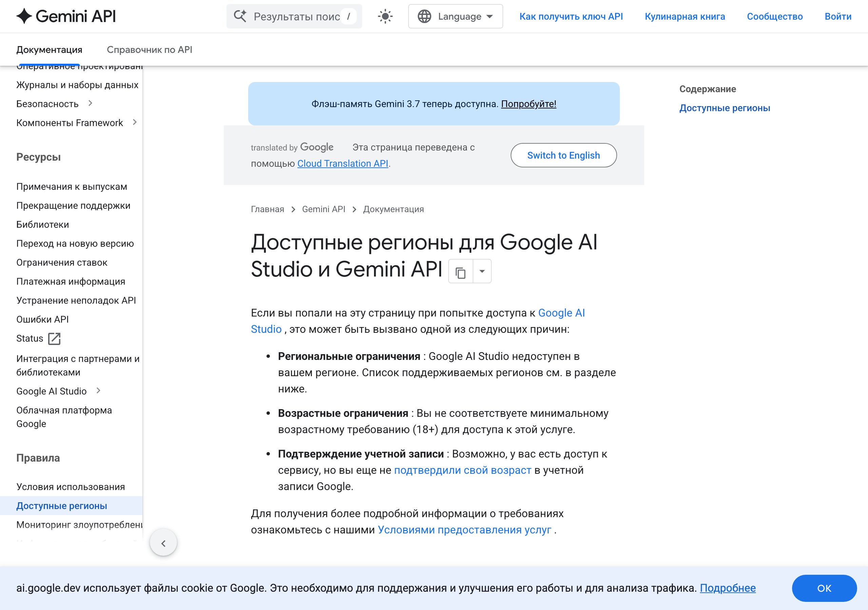Click Switch to English button
Viewport: 868px width, 610px height.
pos(563,155)
